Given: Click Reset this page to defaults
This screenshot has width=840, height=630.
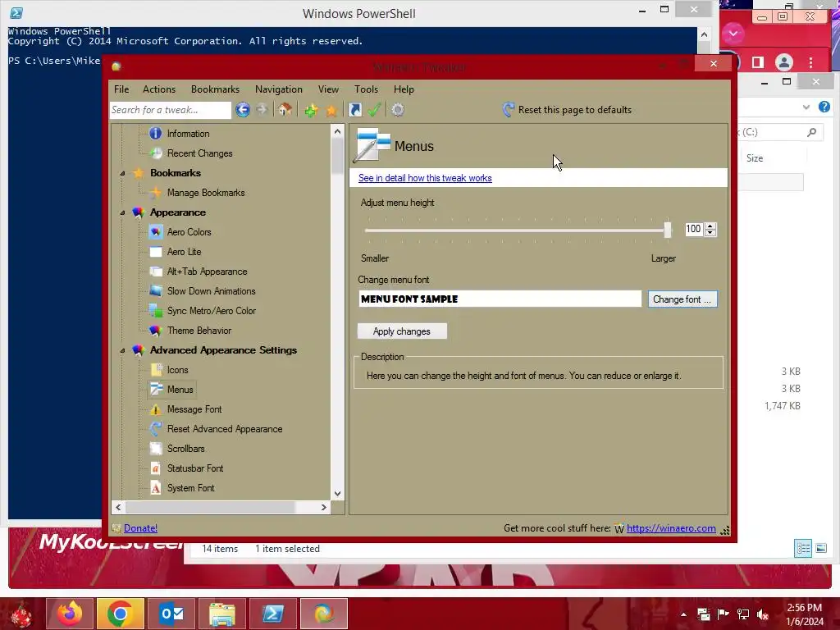Looking at the screenshot, I should 567,110.
